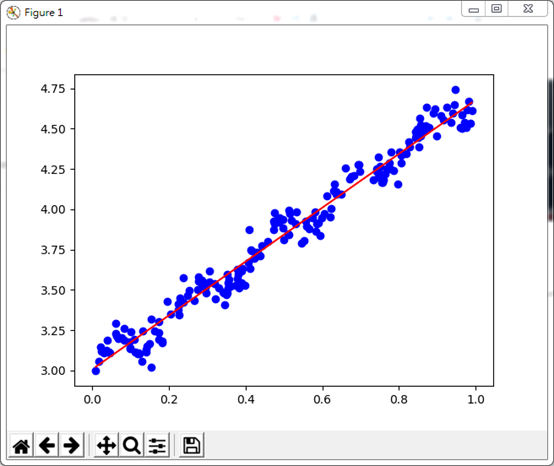The width and height of the screenshot is (554, 466).
Task: Click the lowest-left blue point at 3.00
Action: [96, 371]
